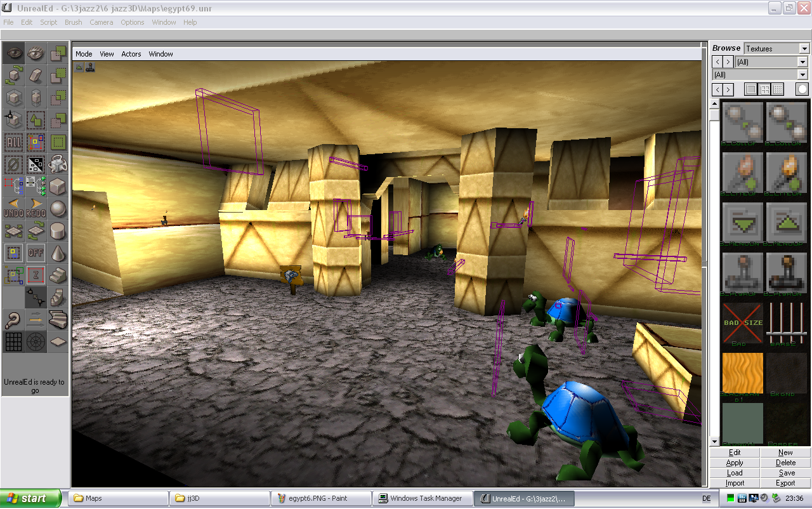Open the viewport Actors menu
812x509 pixels.
(131, 54)
